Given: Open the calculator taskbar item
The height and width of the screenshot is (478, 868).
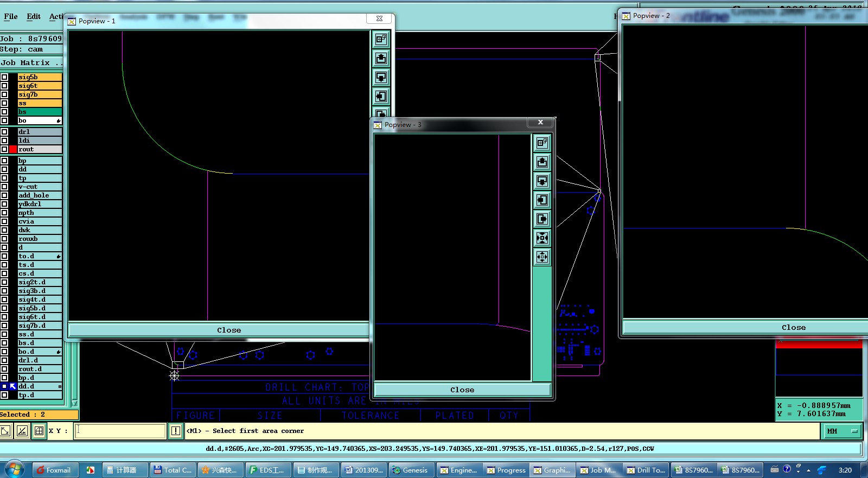Looking at the screenshot, I should click(124, 470).
